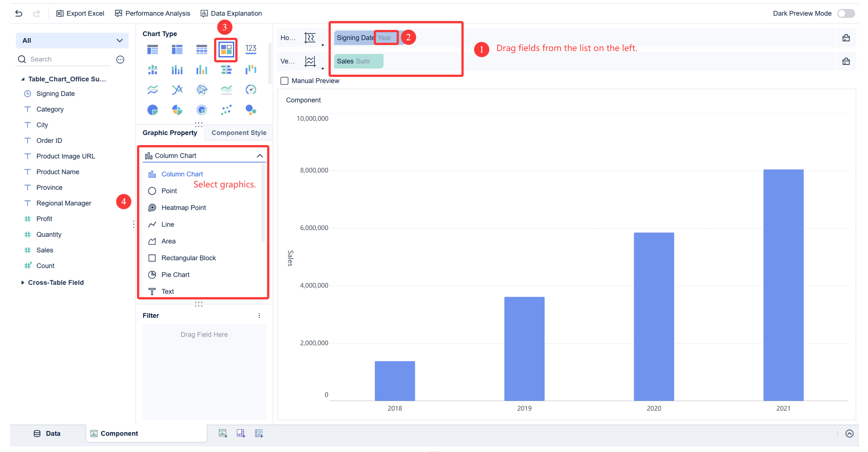The width and height of the screenshot is (868, 452).
Task: Toggle Dark Preview Mode switch
Action: (846, 13)
